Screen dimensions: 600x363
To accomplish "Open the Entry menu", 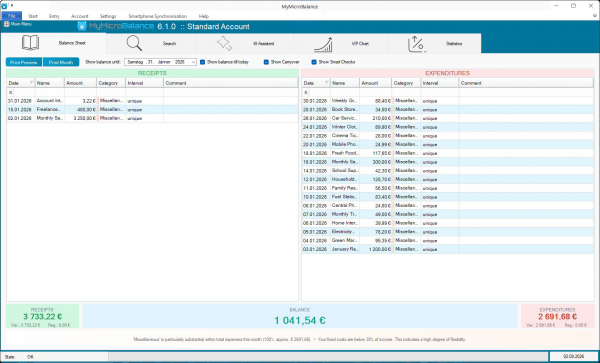I will coord(54,16).
